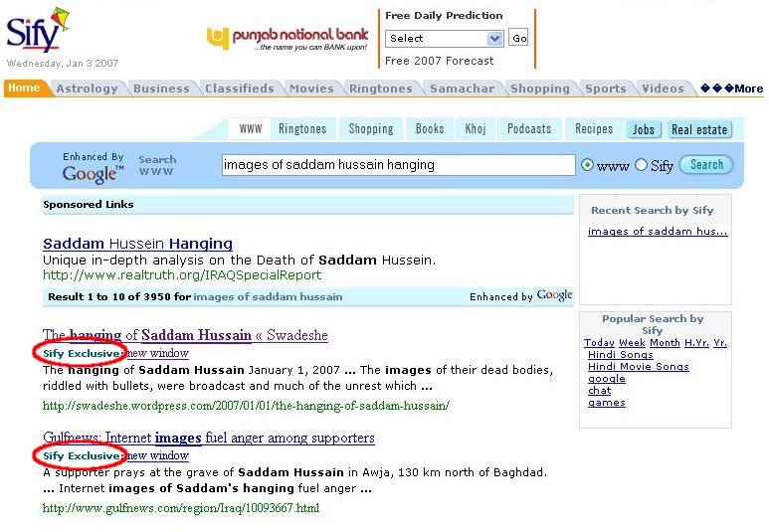Open the Punjab National Bank banner
Screen dimensions: 769x532
tap(287, 39)
